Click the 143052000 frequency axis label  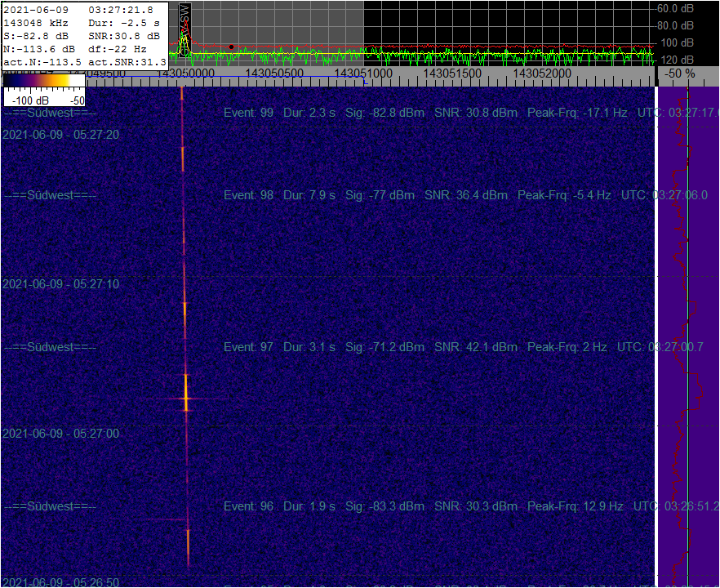[x=542, y=73]
